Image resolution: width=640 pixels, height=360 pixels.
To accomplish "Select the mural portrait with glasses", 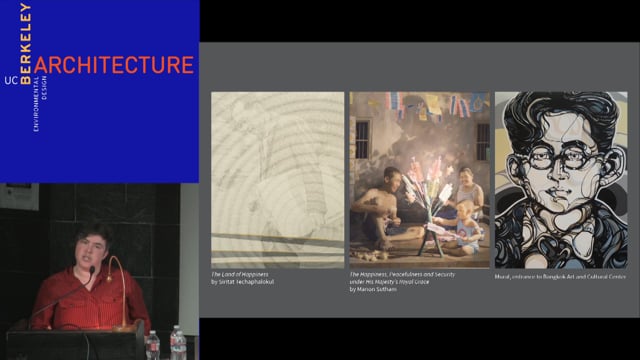I will (x=561, y=180).
